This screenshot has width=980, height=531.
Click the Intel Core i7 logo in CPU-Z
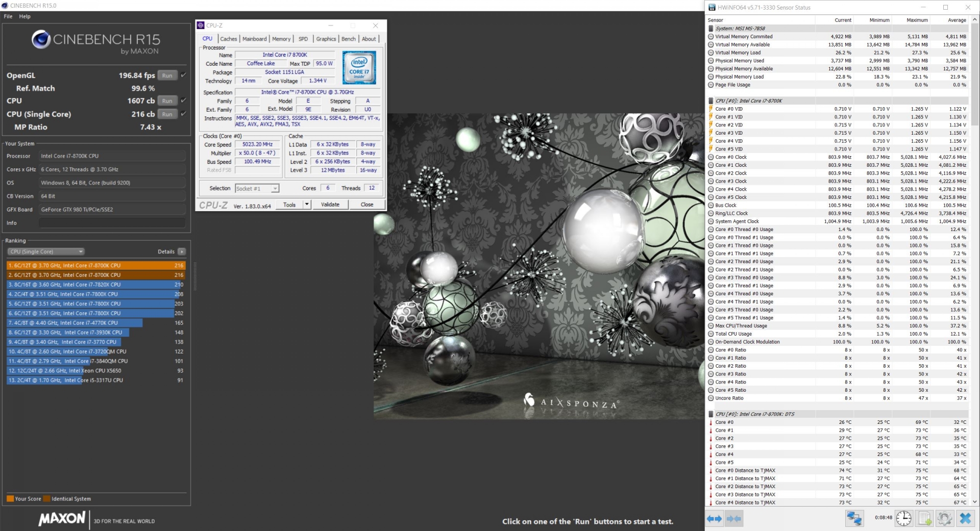point(359,67)
